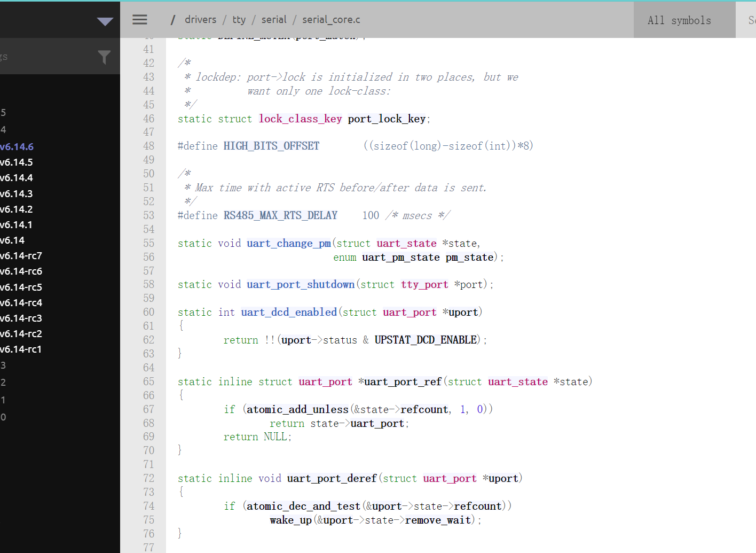The image size is (756, 553).
Task: Follow the uart_port_shutdown function link
Action: [x=301, y=284]
